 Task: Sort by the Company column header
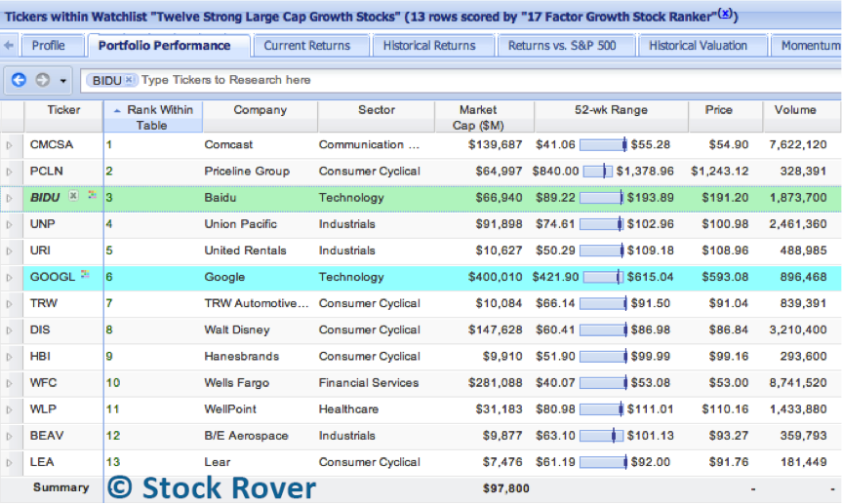260,117
